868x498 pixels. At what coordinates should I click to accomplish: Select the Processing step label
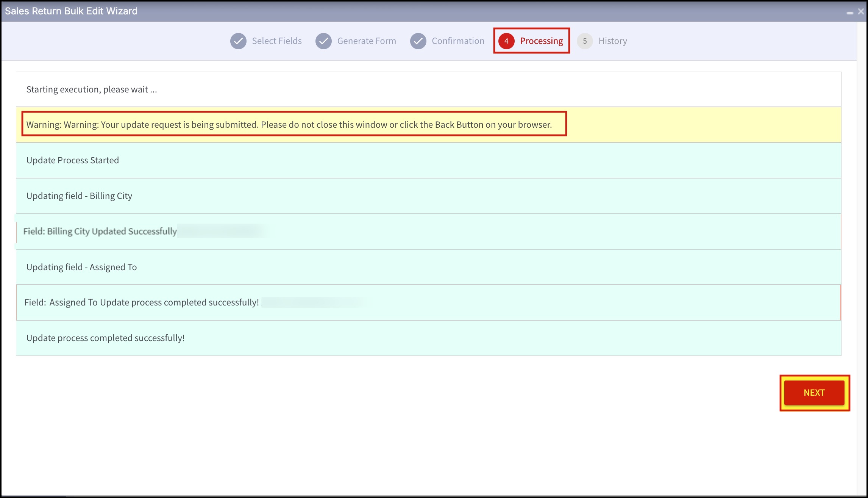coord(541,41)
